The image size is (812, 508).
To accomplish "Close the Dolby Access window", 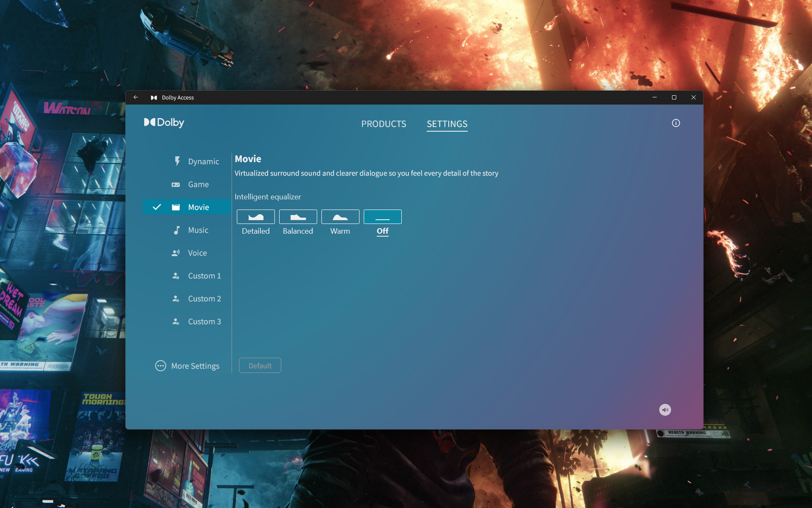I will tap(694, 97).
